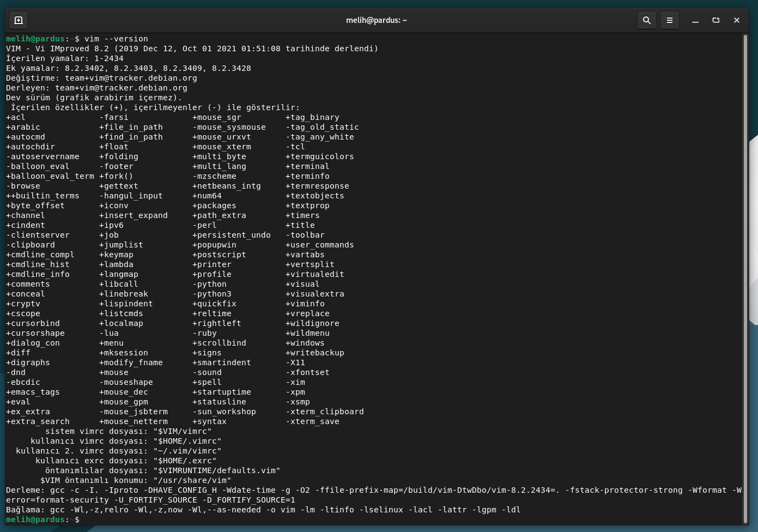The image size is (758, 532).
Task: Click the 'vim --version' command text
Action: tap(116, 39)
